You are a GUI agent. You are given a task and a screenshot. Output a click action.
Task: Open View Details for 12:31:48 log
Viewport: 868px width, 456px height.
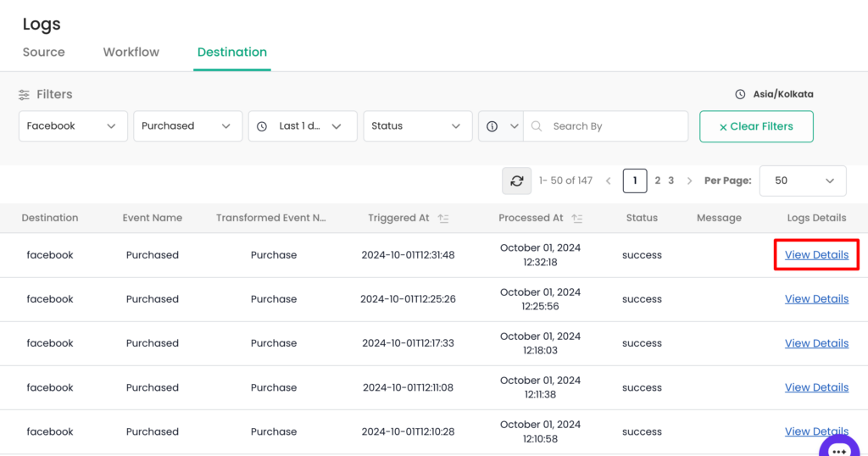[x=816, y=255]
